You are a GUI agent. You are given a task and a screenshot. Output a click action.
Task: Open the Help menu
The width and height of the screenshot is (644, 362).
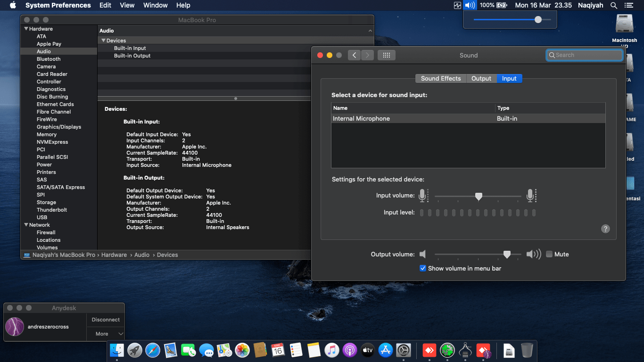point(183,5)
